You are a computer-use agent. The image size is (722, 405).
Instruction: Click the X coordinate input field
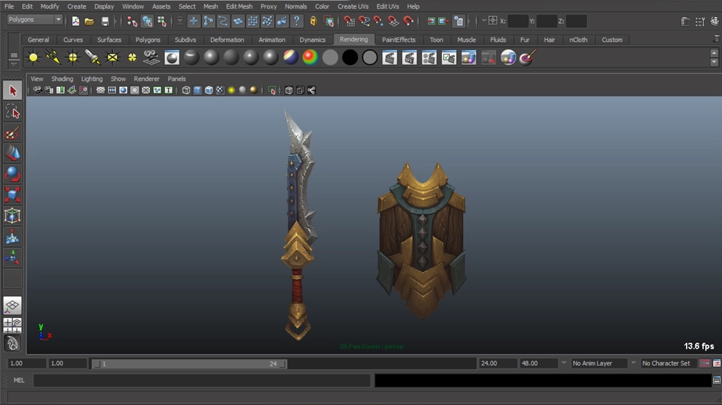518,21
